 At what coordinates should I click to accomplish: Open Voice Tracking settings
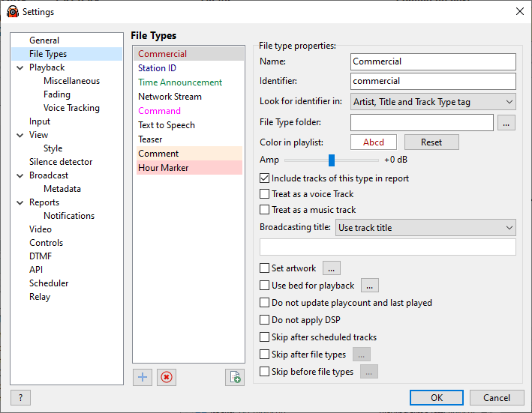(x=71, y=108)
